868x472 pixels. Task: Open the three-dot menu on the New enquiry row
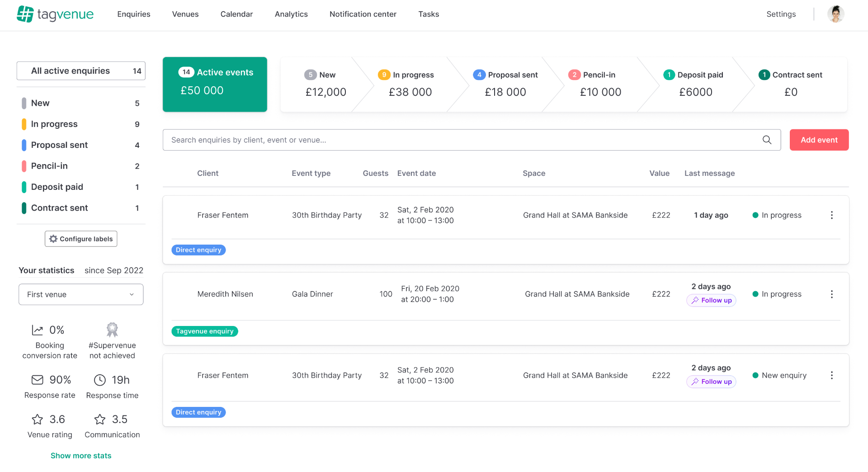coord(831,375)
